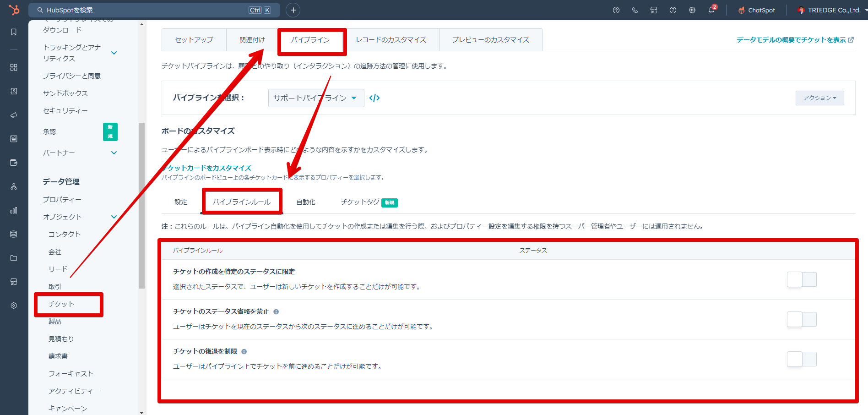Open the TRIEDGE Co.,Ltd. account menu
868x415 pixels.
[x=832, y=10]
